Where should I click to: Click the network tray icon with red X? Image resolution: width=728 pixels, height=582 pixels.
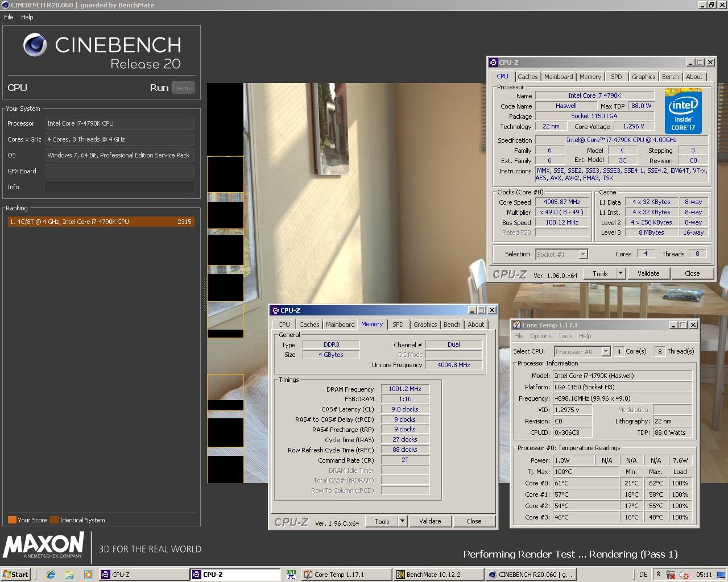click(671, 575)
